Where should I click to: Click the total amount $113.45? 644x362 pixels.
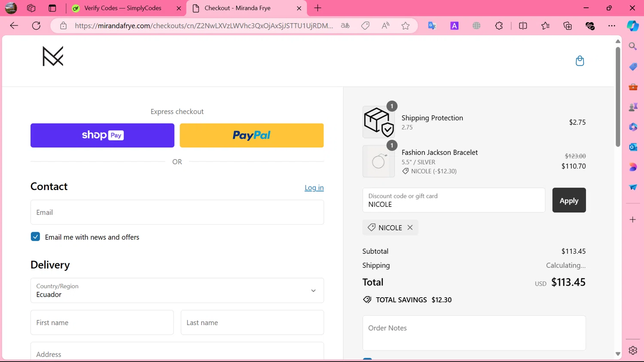(x=568, y=282)
